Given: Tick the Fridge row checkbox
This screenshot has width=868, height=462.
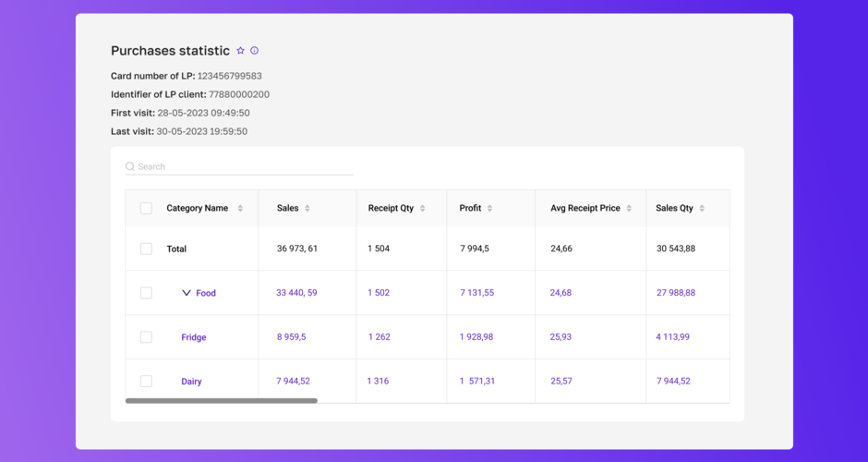Looking at the screenshot, I should (146, 337).
